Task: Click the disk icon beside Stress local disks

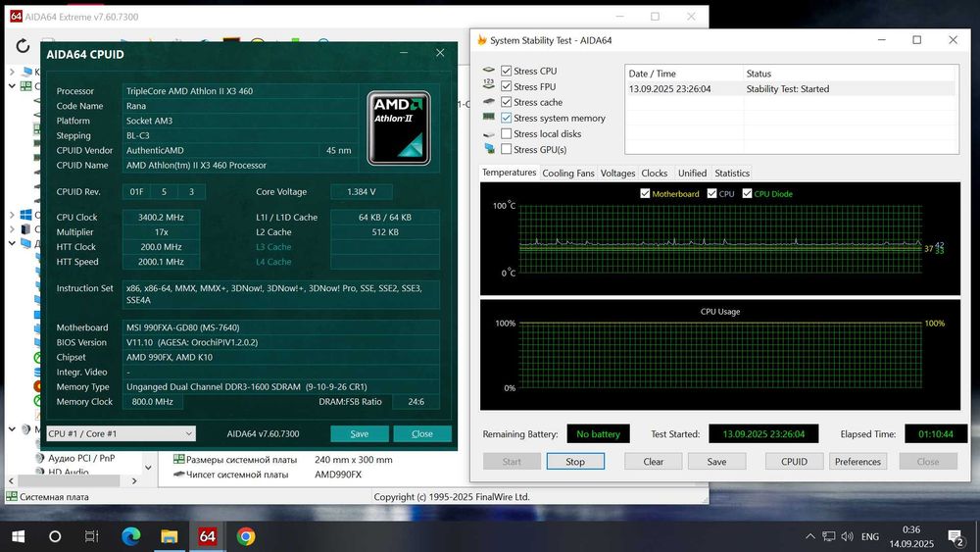Action: (x=489, y=133)
